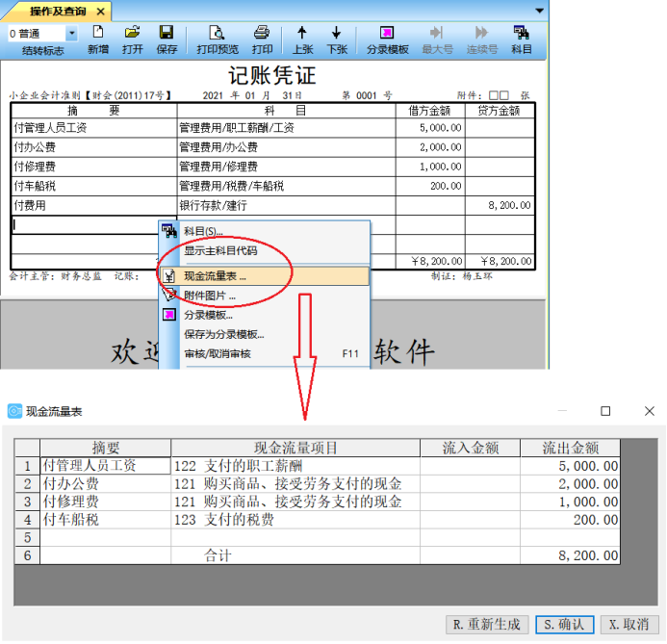Go to next voucher with 下张 arrow
The width and height of the screenshot is (667, 644).
point(336,39)
